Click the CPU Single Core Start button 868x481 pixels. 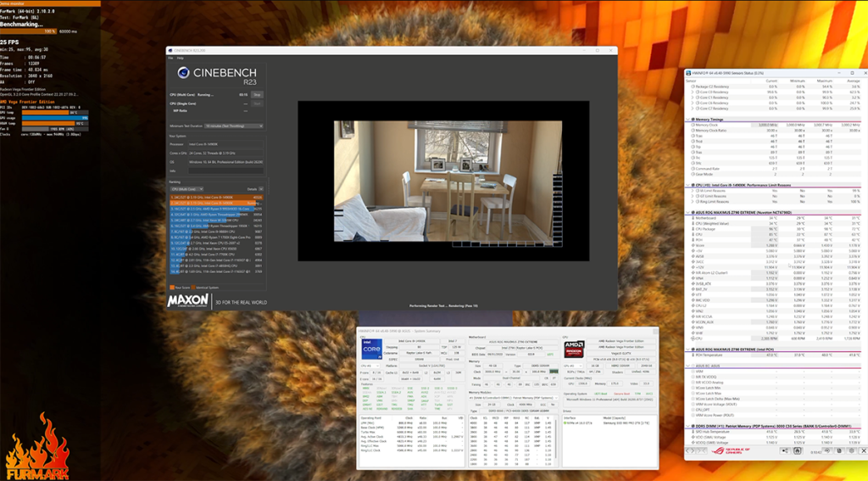(257, 103)
